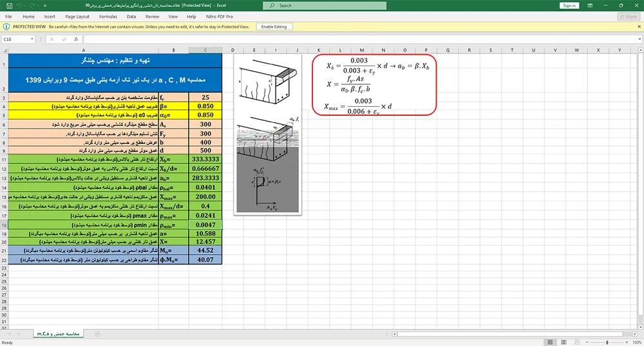Select cell showing 0.666667
644x346 pixels.
pos(205,168)
